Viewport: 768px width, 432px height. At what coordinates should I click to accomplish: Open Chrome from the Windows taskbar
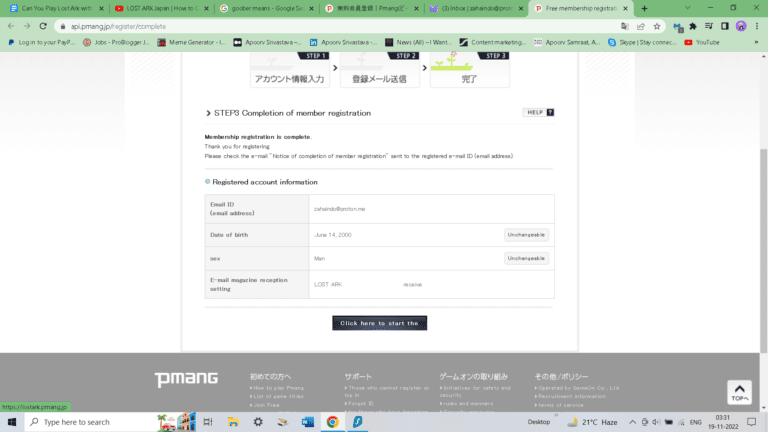[x=331, y=422]
